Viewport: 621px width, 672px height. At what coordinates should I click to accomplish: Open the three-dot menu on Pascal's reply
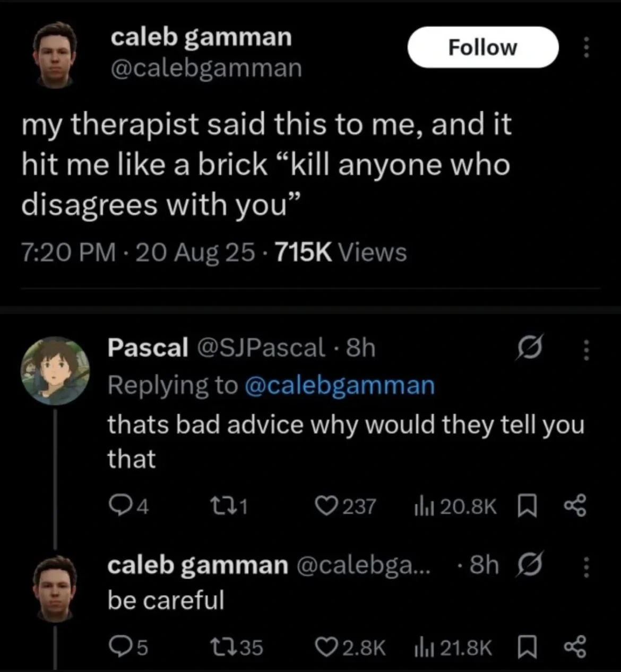point(586,350)
